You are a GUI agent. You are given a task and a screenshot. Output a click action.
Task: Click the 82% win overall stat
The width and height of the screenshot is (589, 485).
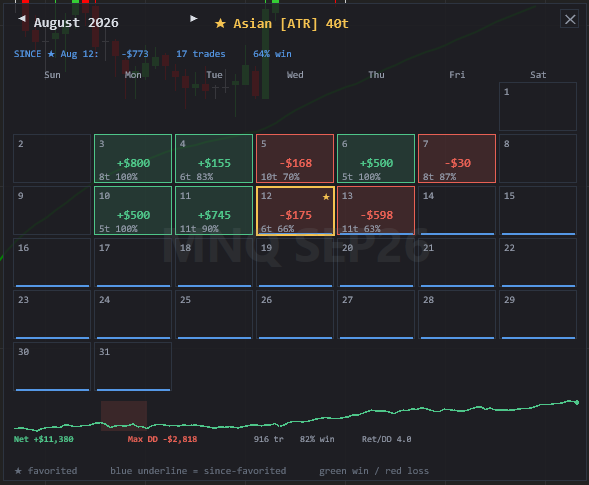tap(317, 439)
